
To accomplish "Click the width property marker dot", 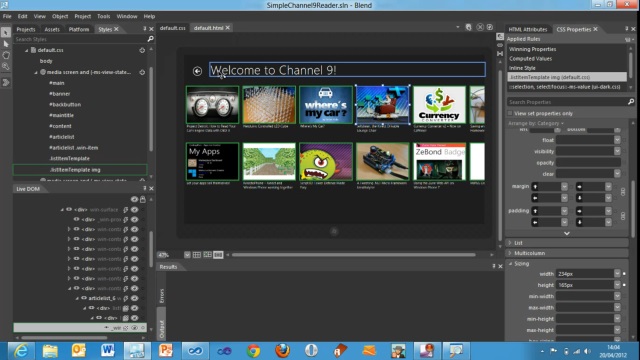I will 624,274.
